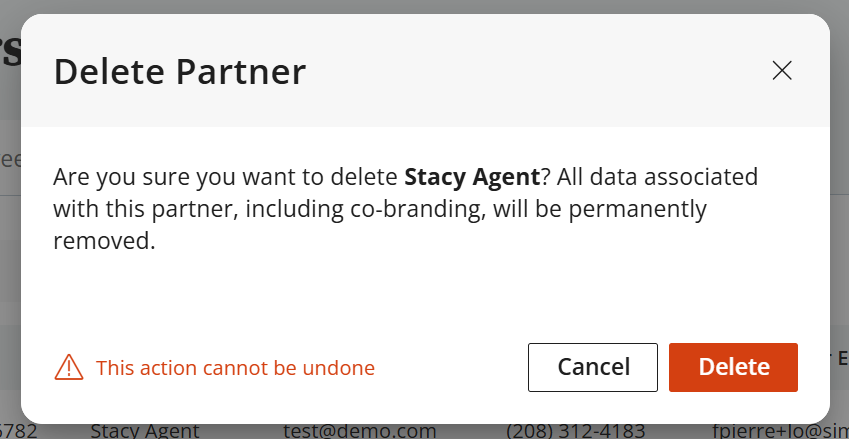849x439 pixels.
Task: Click the "Delete Partner" dialog title
Action: tap(180, 71)
